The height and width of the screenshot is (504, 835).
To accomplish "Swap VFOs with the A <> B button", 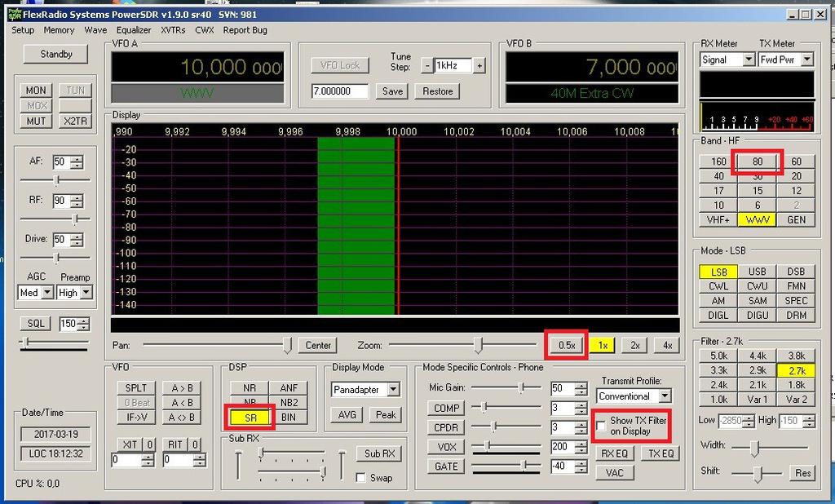I will 182,418.
